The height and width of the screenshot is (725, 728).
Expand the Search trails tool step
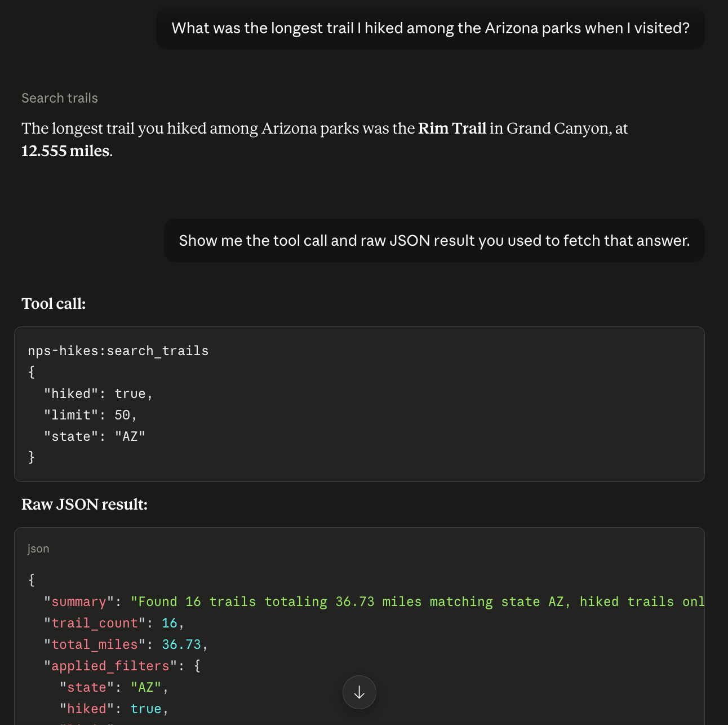pos(60,98)
